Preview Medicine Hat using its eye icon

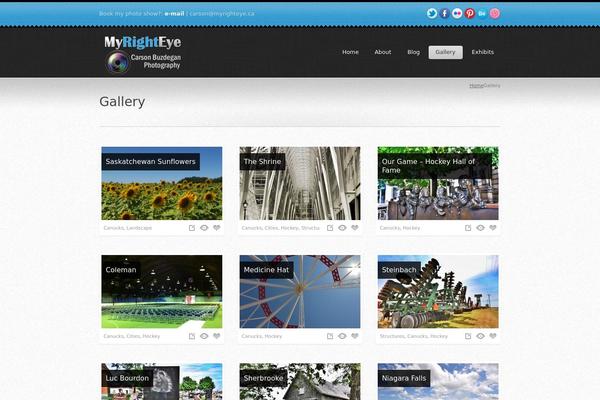[342, 336]
